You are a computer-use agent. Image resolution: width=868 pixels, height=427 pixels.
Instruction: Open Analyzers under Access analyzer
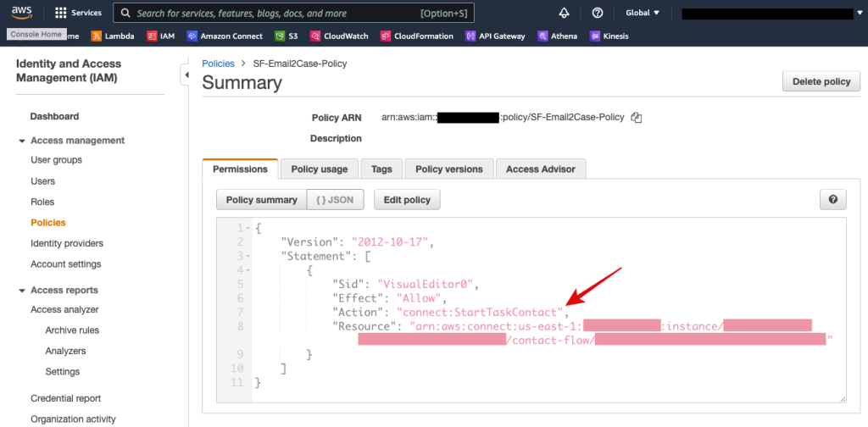pos(65,351)
